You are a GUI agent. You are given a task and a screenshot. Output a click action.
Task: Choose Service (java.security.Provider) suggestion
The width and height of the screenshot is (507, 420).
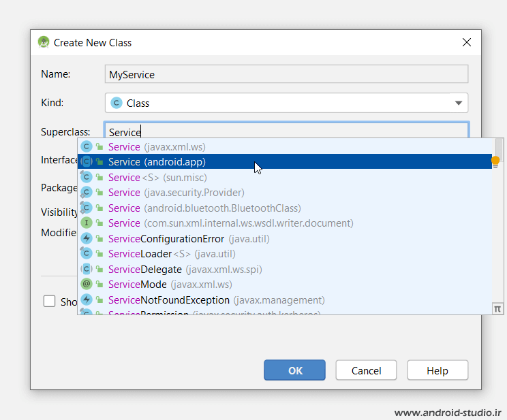pos(176,193)
